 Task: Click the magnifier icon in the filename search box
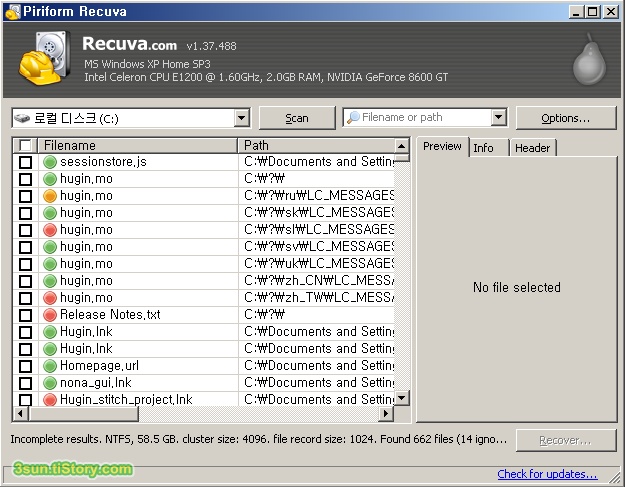click(x=353, y=118)
